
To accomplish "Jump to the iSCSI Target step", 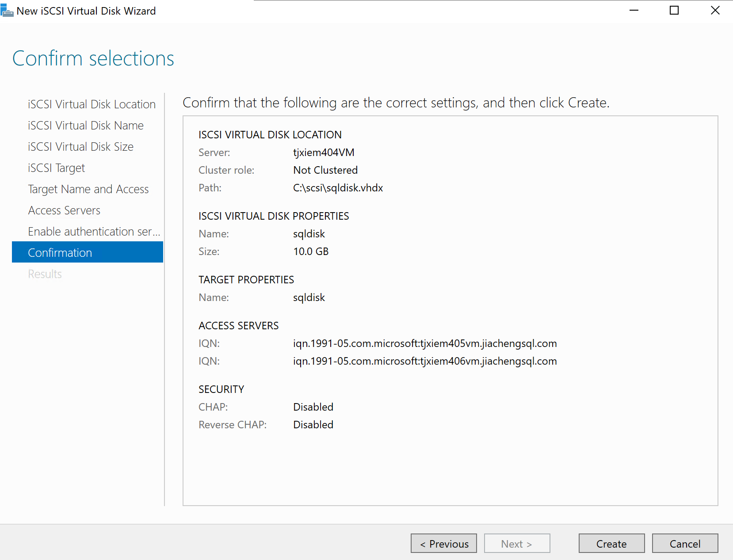I will (x=56, y=168).
